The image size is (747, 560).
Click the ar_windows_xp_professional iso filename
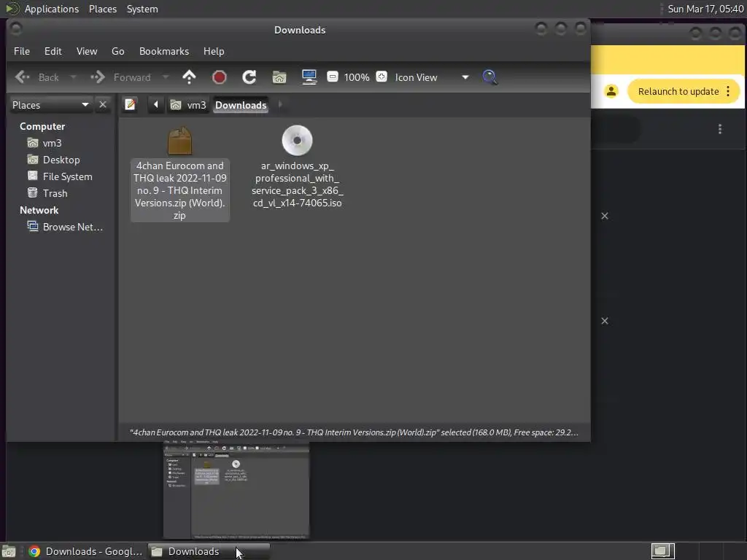tap(298, 184)
